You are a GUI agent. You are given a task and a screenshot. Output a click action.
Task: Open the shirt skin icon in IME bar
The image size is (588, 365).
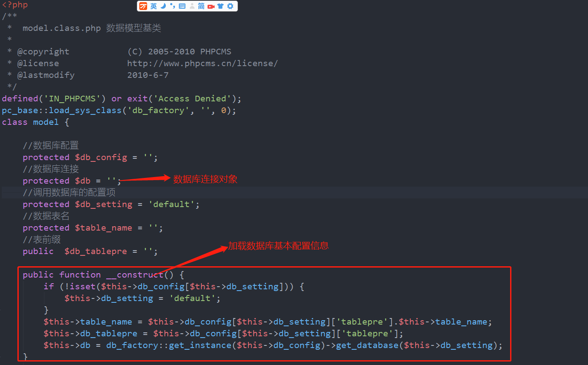pyautogui.click(x=221, y=6)
